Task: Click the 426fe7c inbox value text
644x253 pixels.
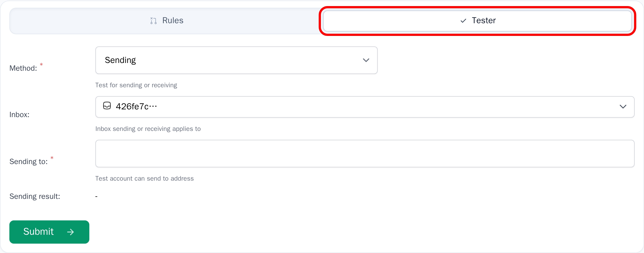Action: pyautogui.click(x=136, y=106)
